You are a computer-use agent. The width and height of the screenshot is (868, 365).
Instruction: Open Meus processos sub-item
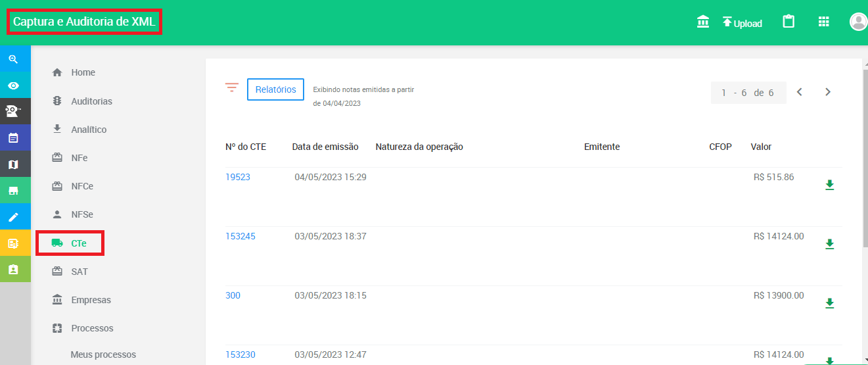103,354
